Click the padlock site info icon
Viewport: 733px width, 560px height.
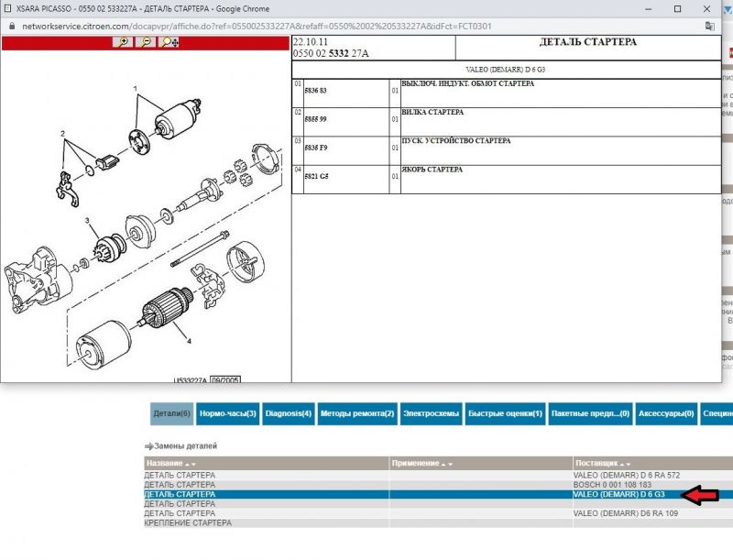pos(11,26)
